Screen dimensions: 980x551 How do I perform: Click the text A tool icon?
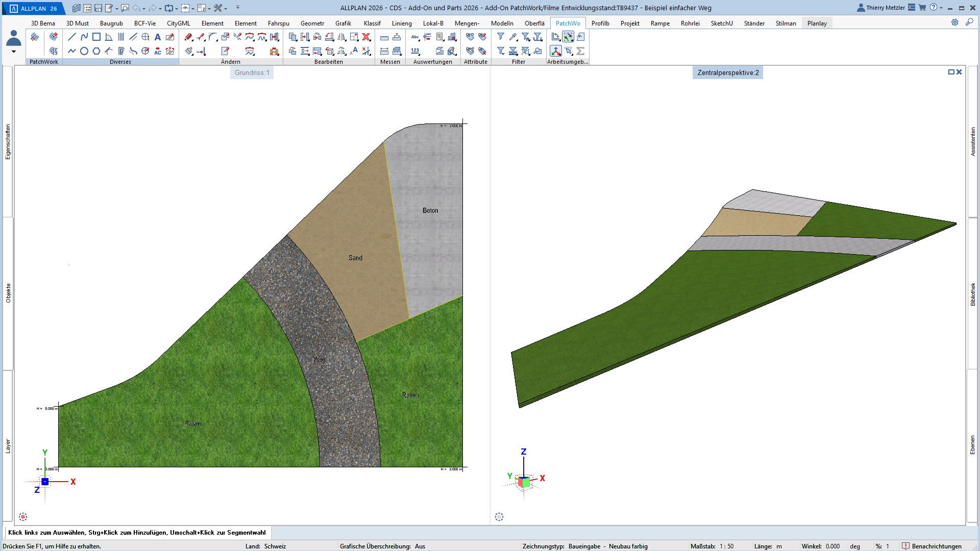(157, 37)
